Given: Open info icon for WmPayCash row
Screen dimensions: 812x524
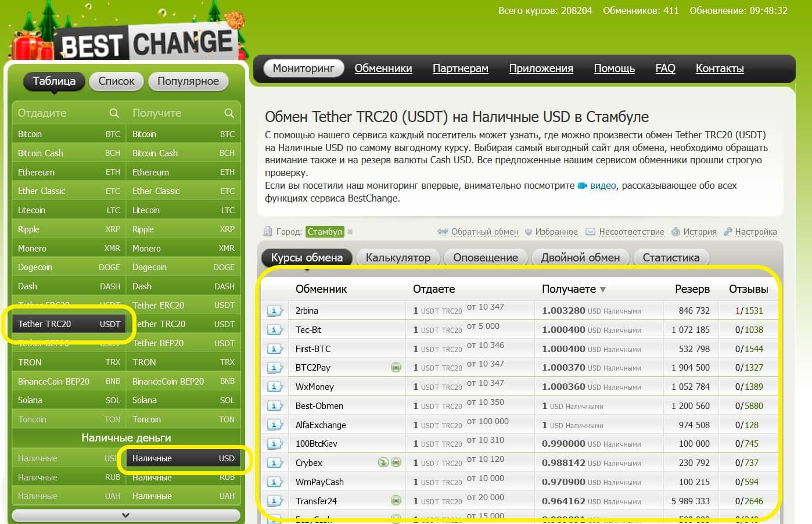Looking at the screenshot, I should [274, 482].
